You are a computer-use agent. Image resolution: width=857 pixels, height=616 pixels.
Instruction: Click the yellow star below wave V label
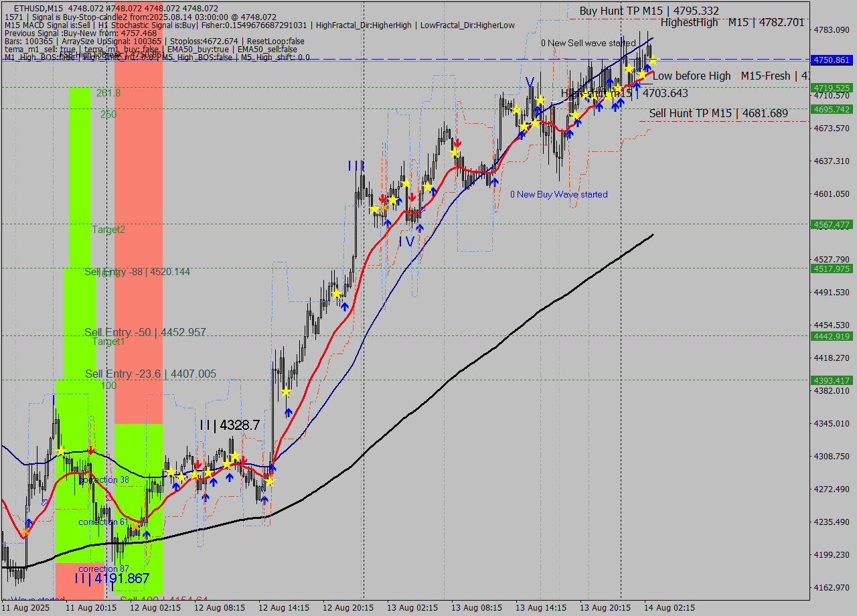click(x=539, y=100)
